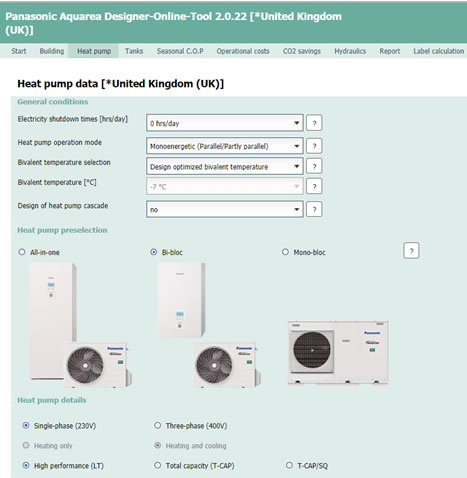Select the Heat pump tab
Image resolution: width=467 pixels, height=478 pixels.
(94, 51)
